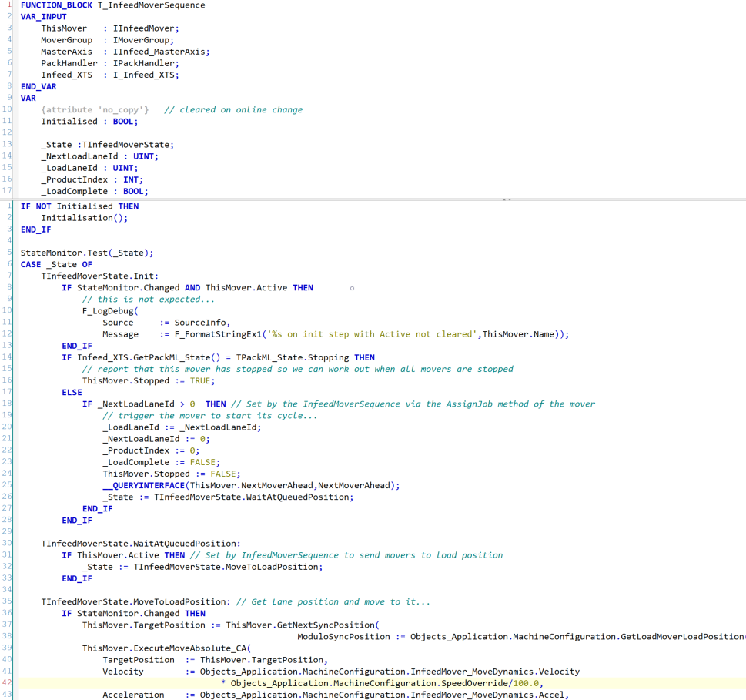Click the 'ThisMover.Stopped := FALSE;' statement

(171, 474)
